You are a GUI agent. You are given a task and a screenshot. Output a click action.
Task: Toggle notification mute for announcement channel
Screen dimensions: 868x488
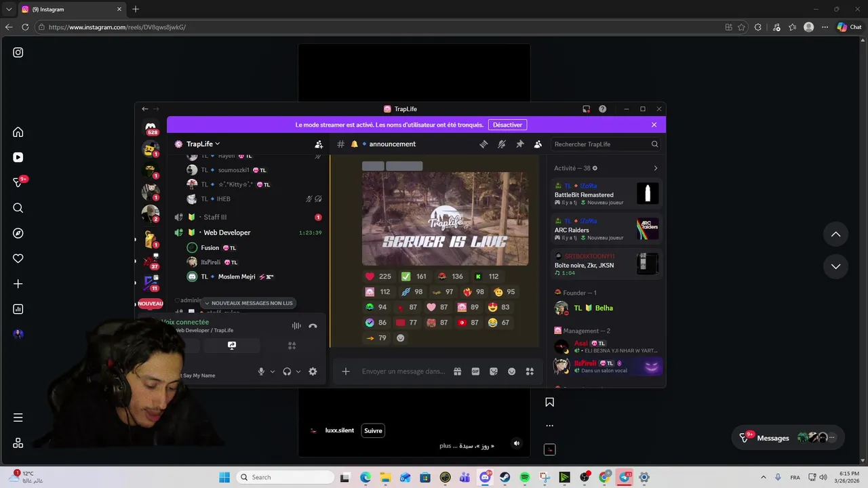coord(502,144)
